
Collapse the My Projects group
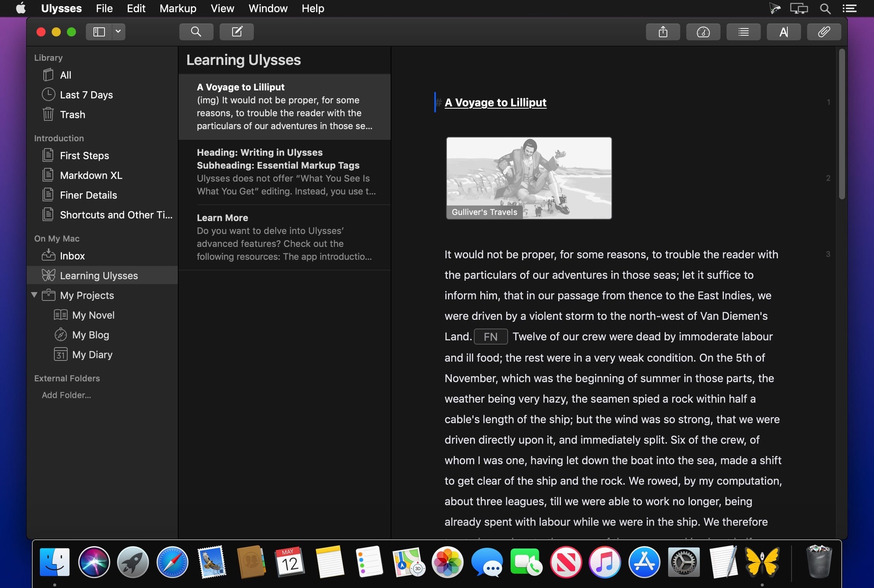(x=34, y=295)
